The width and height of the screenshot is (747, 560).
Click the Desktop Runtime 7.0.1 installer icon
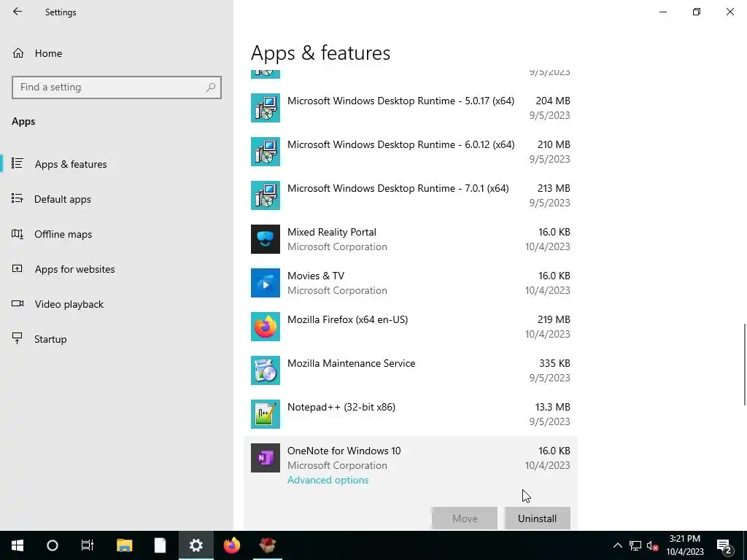click(266, 195)
